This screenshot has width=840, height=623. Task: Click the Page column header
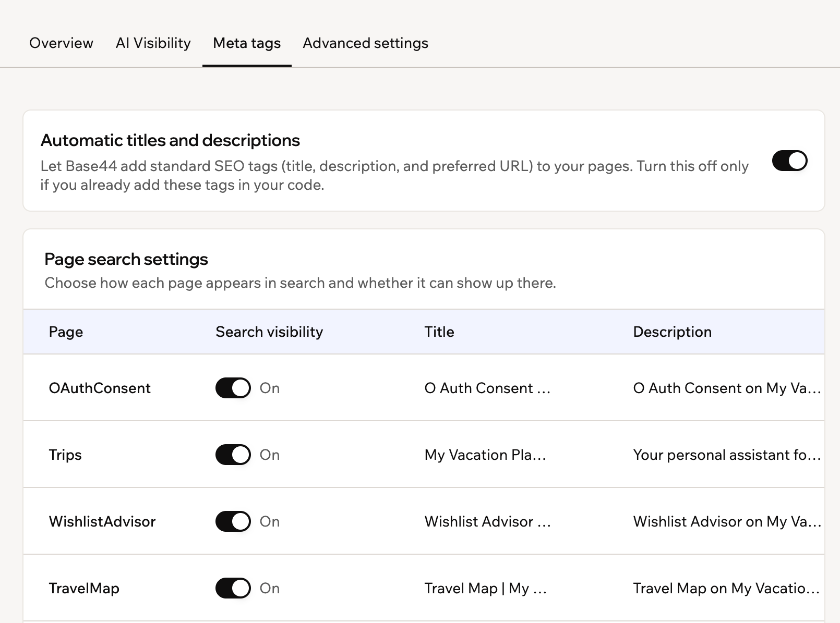[66, 332]
